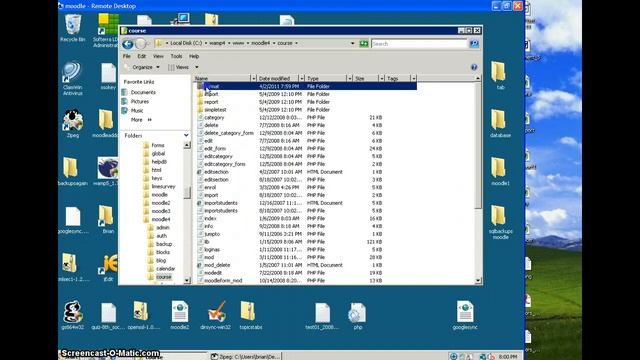Switch to Zipeg taskbar button
The width and height of the screenshot is (640, 360).
[246, 356]
